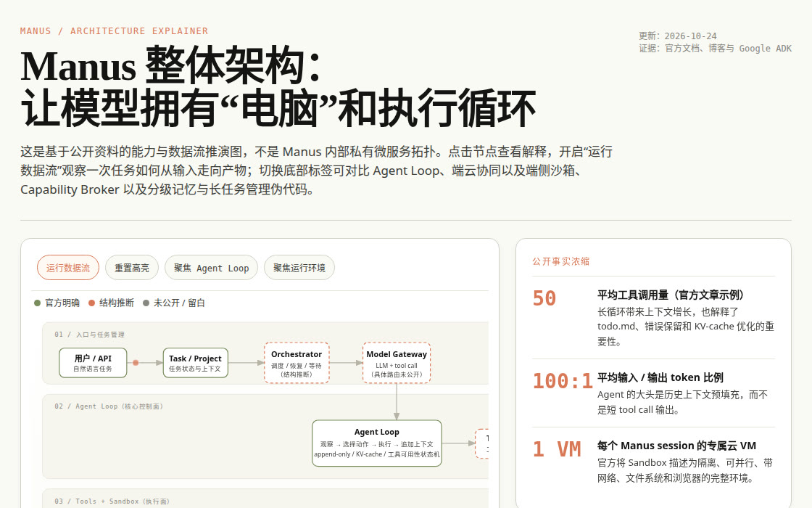Image resolution: width=812 pixels, height=508 pixels.
Task: Click 平均输入 / 输出 token 比例 heading
Action: click(x=660, y=377)
